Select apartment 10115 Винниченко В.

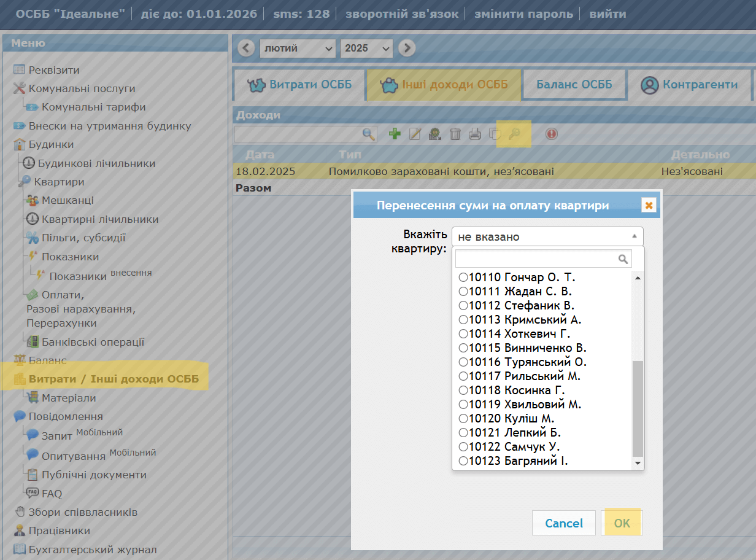point(523,348)
